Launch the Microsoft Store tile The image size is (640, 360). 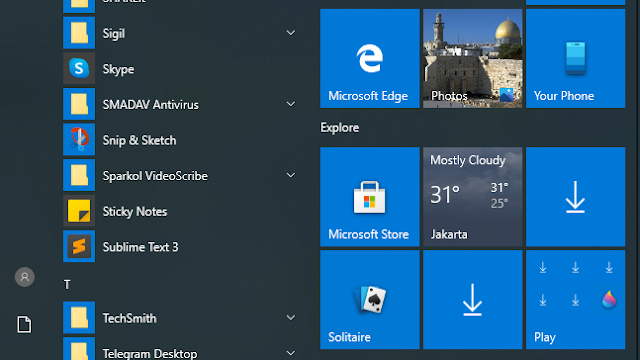[370, 197]
